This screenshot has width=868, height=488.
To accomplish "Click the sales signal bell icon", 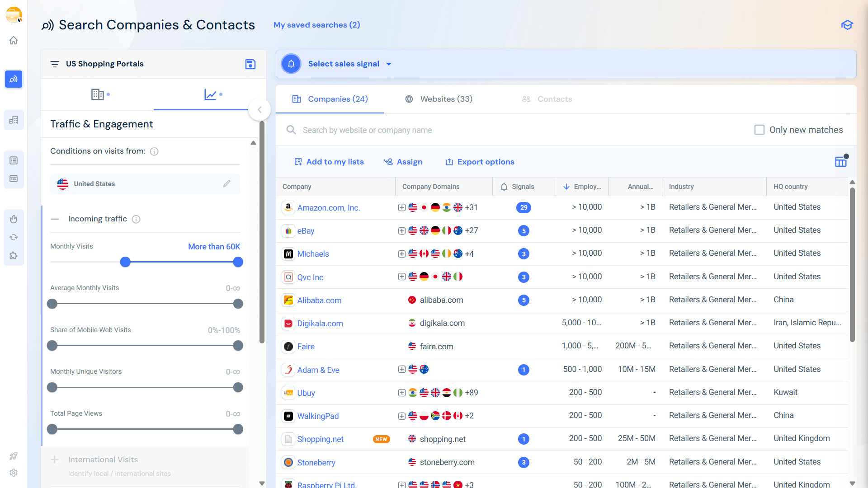I will [x=292, y=64].
